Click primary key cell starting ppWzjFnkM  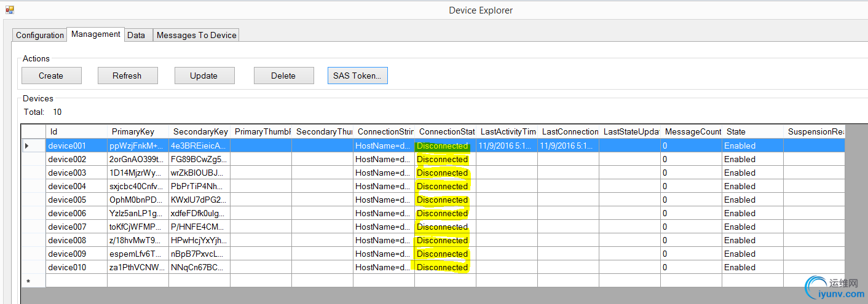click(138, 146)
